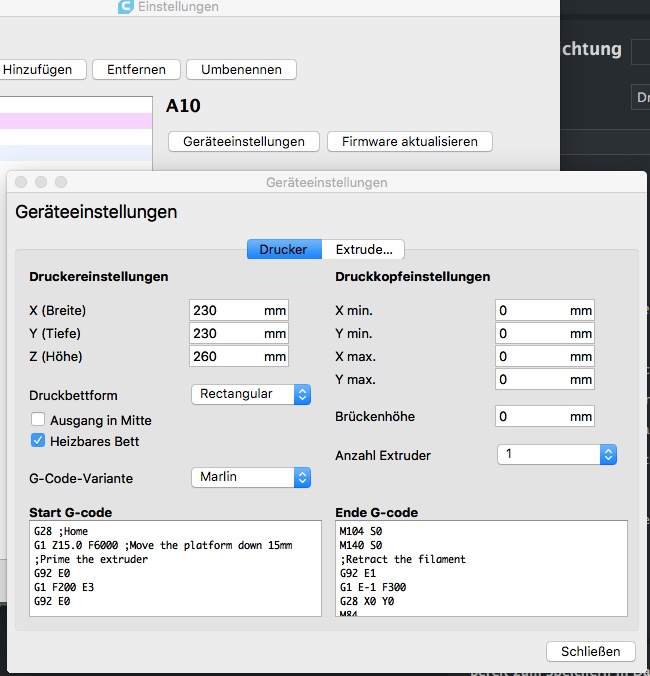
Task: Open the Anzahl Extruder dropdown
Action: pyautogui.click(x=556, y=454)
